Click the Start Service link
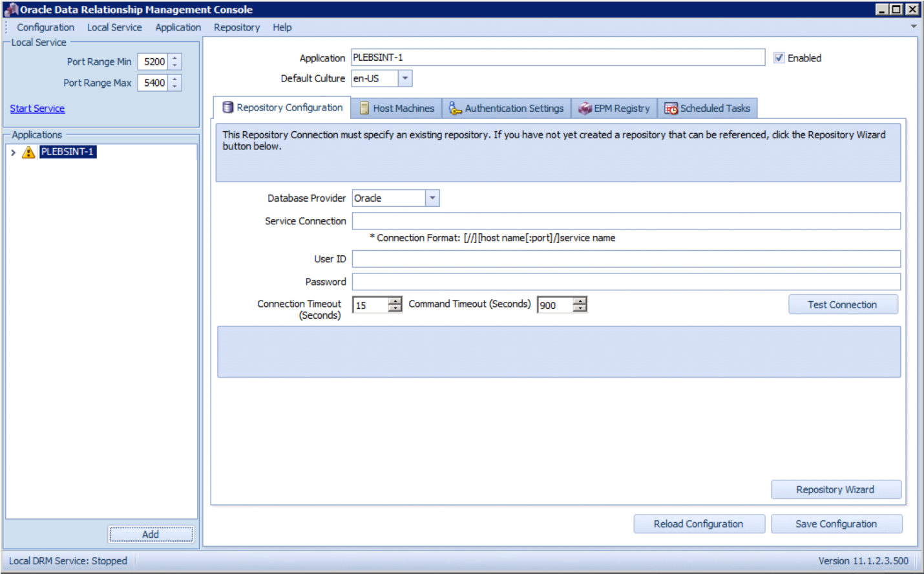 pyautogui.click(x=37, y=109)
